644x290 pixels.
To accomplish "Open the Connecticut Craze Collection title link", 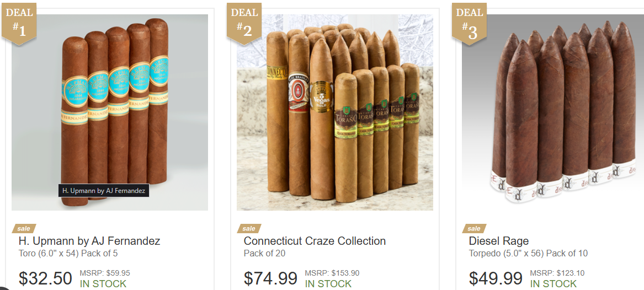I will [x=315, y=241].
